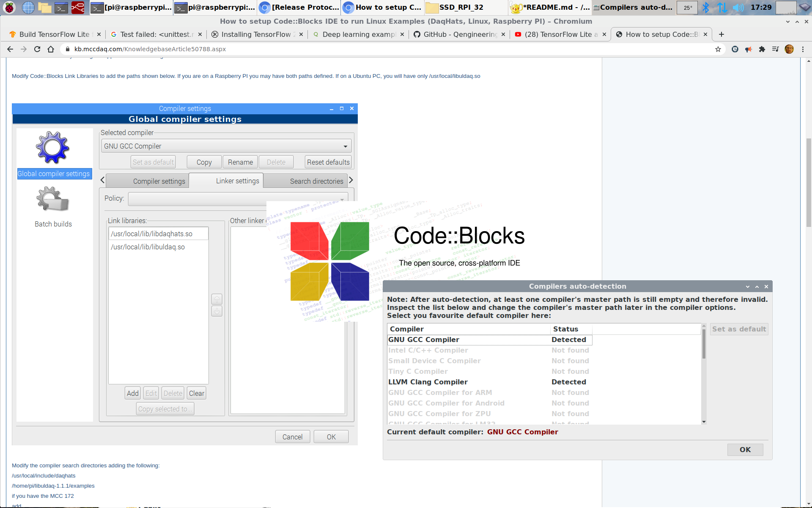Image resolution: width=812 pixels, height=508 pixels.
Task: Open Chromium extensions puzzle icon
Action: [762, 49]
